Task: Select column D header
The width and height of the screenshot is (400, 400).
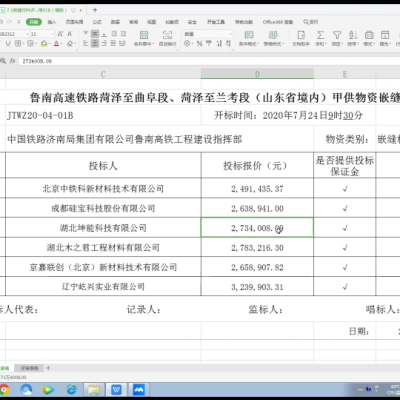Action: (x=257, y=74)
